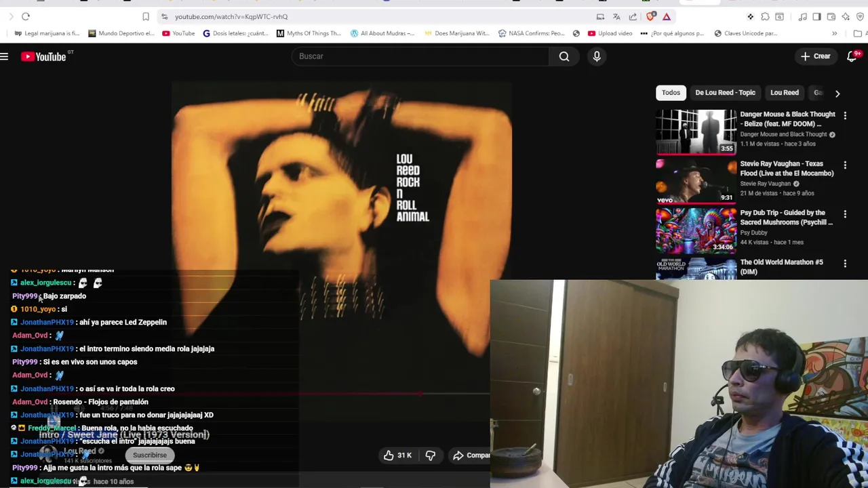Select the Todos filter chip
The image size is (868, 488).
[x=671, y=93]
